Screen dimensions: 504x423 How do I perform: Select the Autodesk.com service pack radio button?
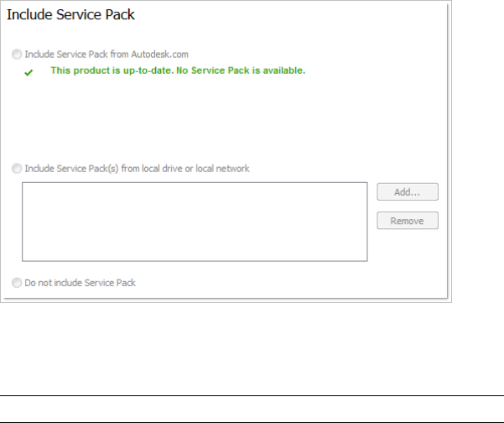[17, 54]
